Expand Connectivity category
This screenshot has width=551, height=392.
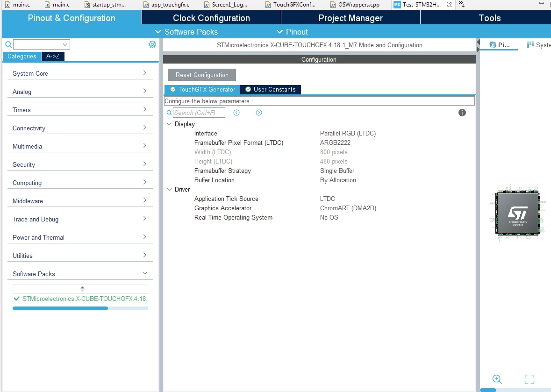click(80, 128)
